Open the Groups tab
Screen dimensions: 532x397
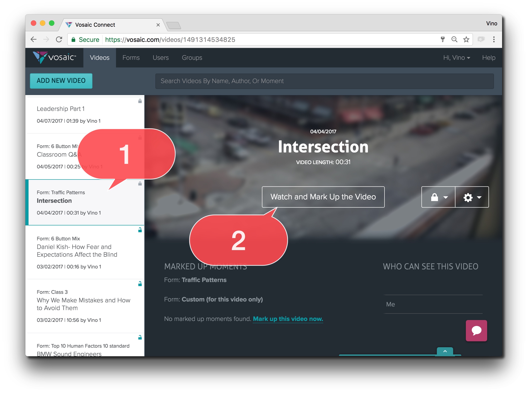[x=192, y=58]
